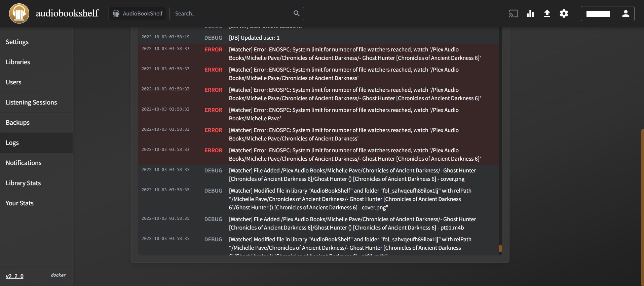Select '[DB] Updated user: 1' log entry

(254, 38)
